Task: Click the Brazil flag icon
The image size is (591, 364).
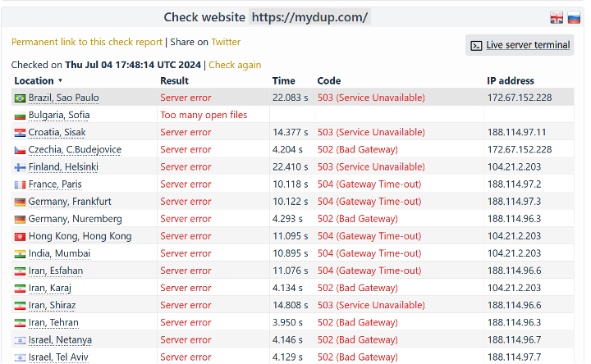Action: click(x=20, y=98)
